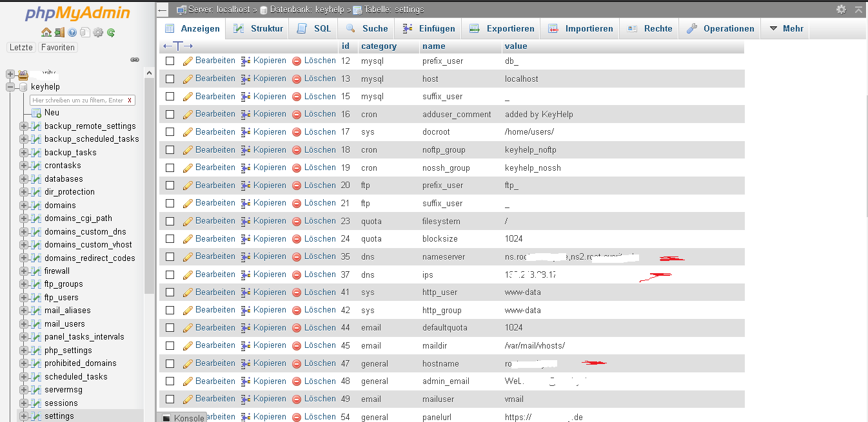Click pencil edit icon for row id 12
This screenshot has height=422, width=868.
tap(188, 61)
